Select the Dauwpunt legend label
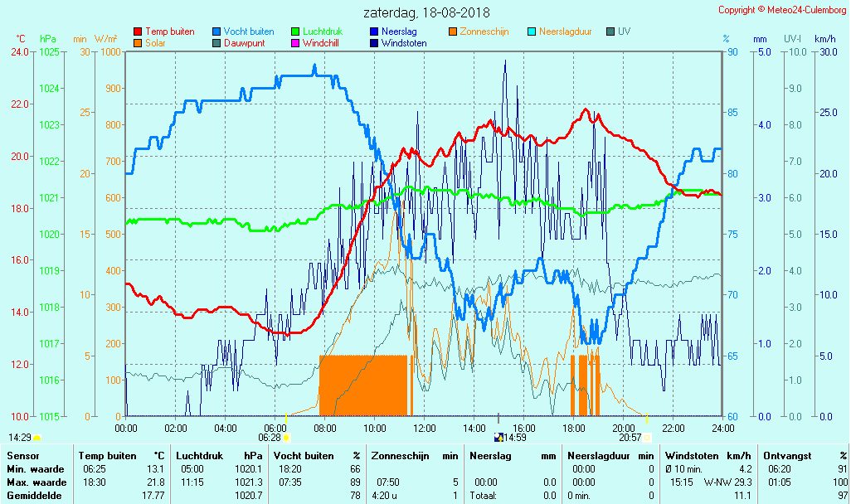 tap(245, 43)
